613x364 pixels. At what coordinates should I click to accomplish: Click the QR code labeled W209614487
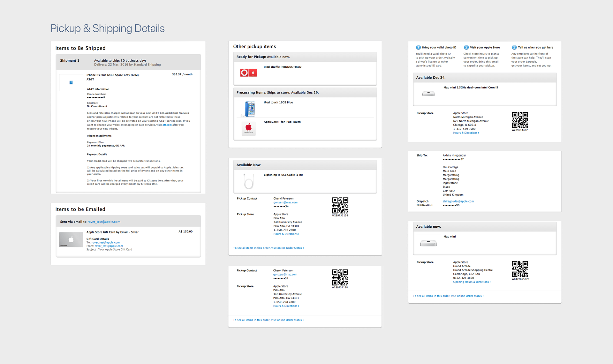tap(520, 120)
